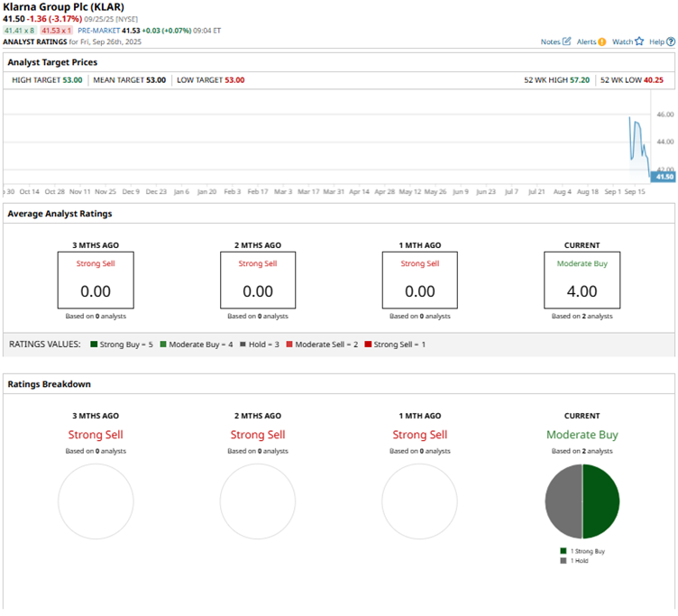Image resolution: width=678 pixels, height=616 pixels.
Task: Click the 41.53 x 1 ask badge
Action: (x=57, y=30)
